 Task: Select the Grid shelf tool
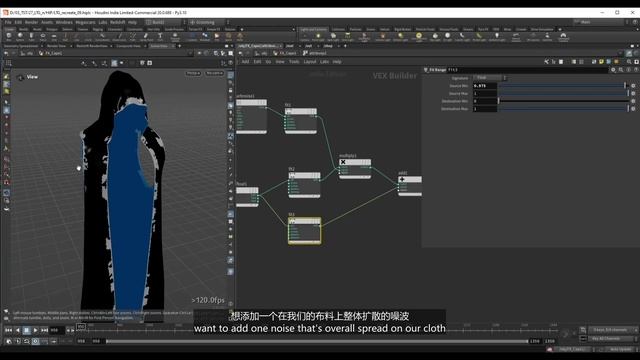point(54,37)
